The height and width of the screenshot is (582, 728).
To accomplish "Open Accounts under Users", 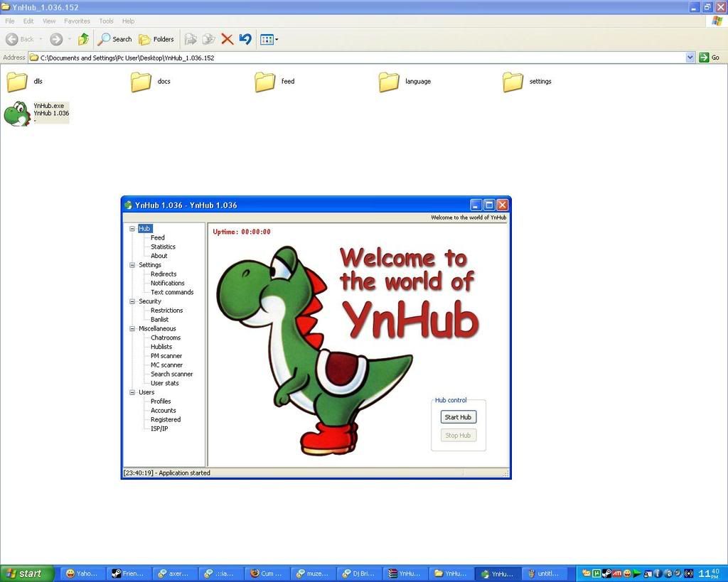I will click(x=164, y=411).
